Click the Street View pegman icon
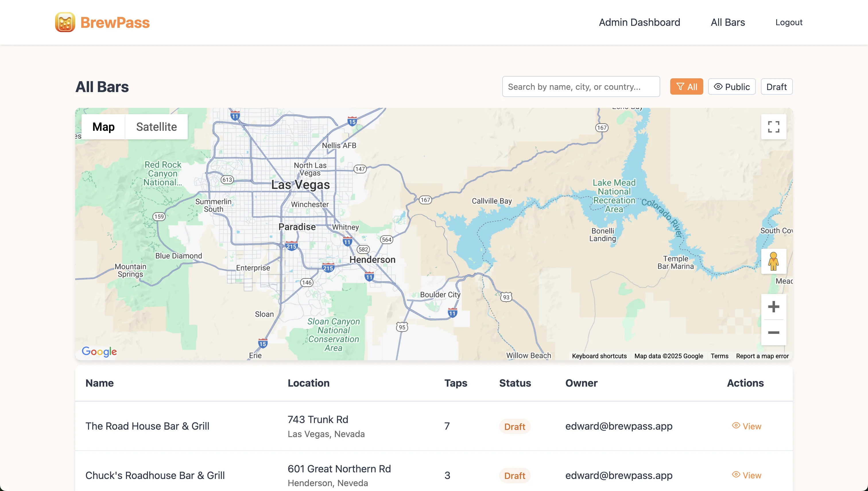Screen dimensions: 868x491 click(773, 261)
